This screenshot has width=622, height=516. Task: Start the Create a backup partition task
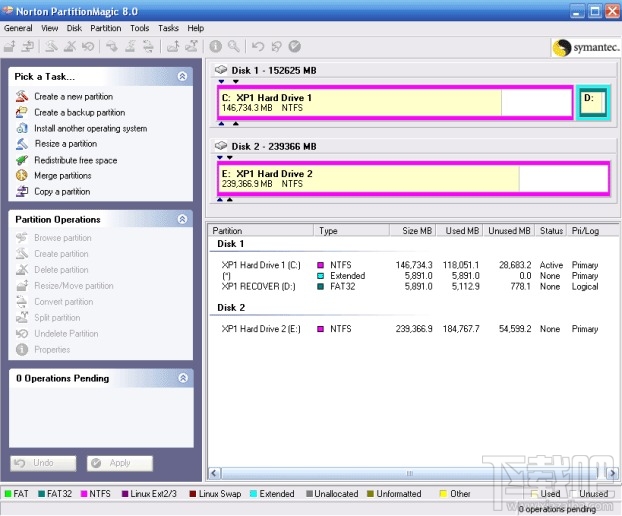[x=79, y=112]
